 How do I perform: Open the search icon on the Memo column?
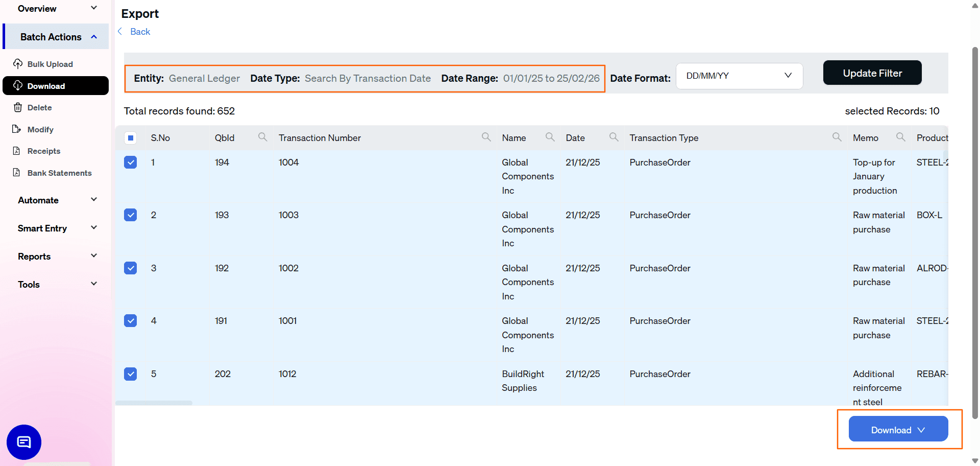(x=900, y=137)
